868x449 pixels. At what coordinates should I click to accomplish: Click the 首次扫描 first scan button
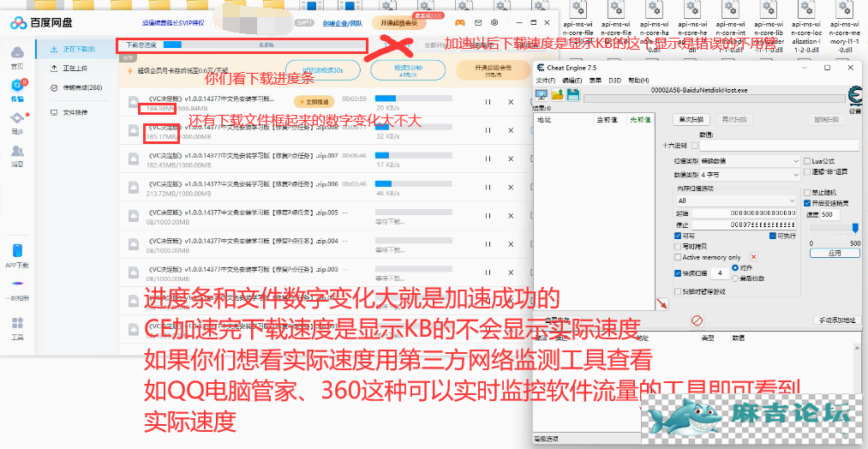click(691, 119)
